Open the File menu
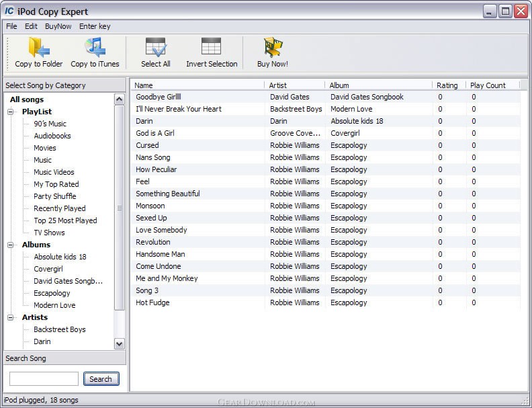Screen dimensions: 532x408 pyautogui.click(x=11, y=26)
